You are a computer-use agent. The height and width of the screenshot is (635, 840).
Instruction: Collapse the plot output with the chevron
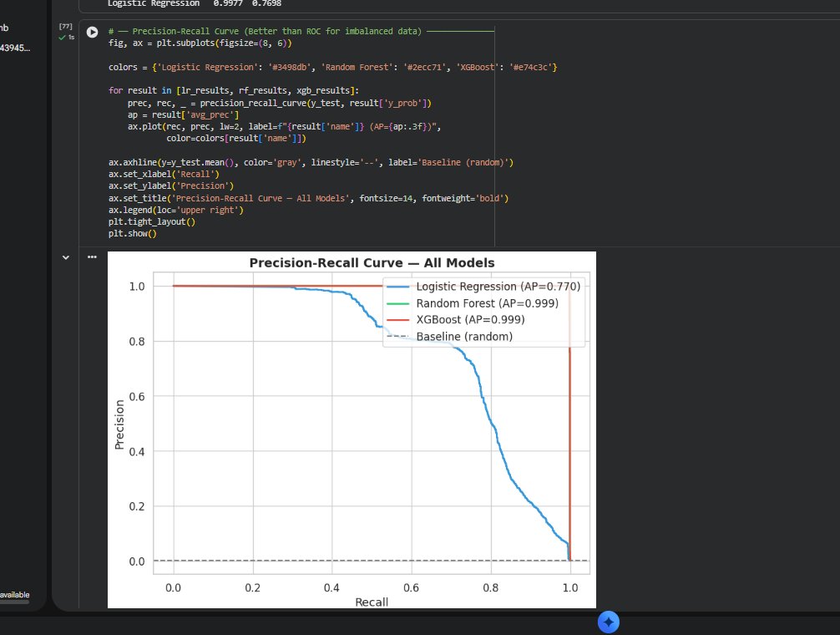[65, 257]
